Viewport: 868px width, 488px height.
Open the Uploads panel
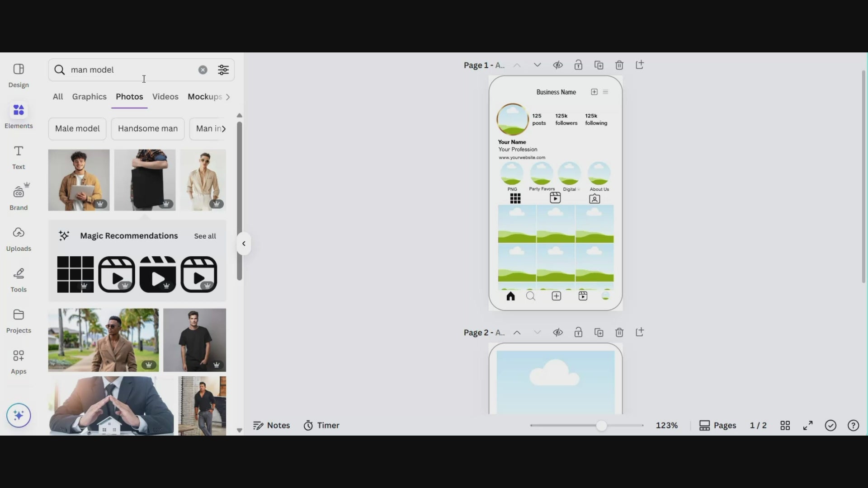tap(19, 239)
